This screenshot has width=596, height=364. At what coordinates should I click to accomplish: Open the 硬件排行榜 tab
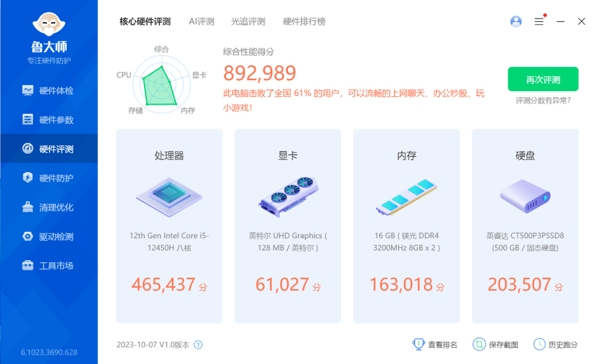304,22
